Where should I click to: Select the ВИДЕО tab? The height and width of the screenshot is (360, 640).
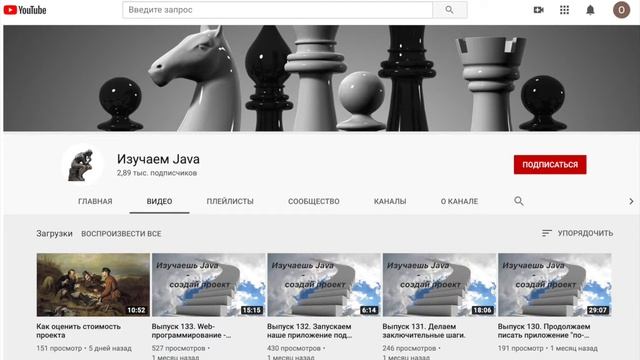(160, 201)
